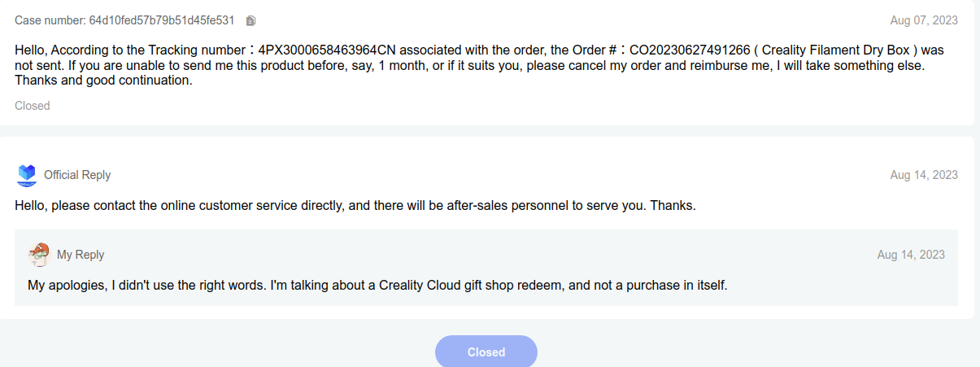980x367 pixels.
Task: Click the user avatar beside My Reply
Action: coord(38,255)
